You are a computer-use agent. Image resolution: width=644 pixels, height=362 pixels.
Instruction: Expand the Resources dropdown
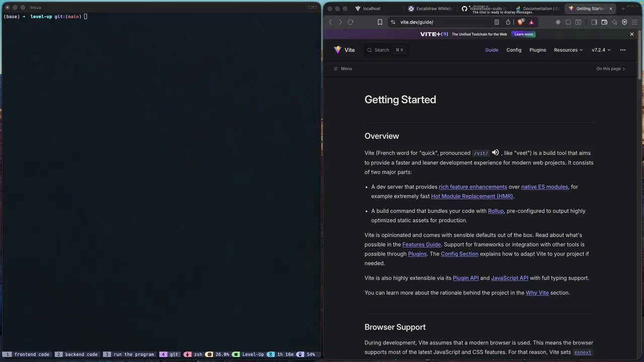click(569, 50)
